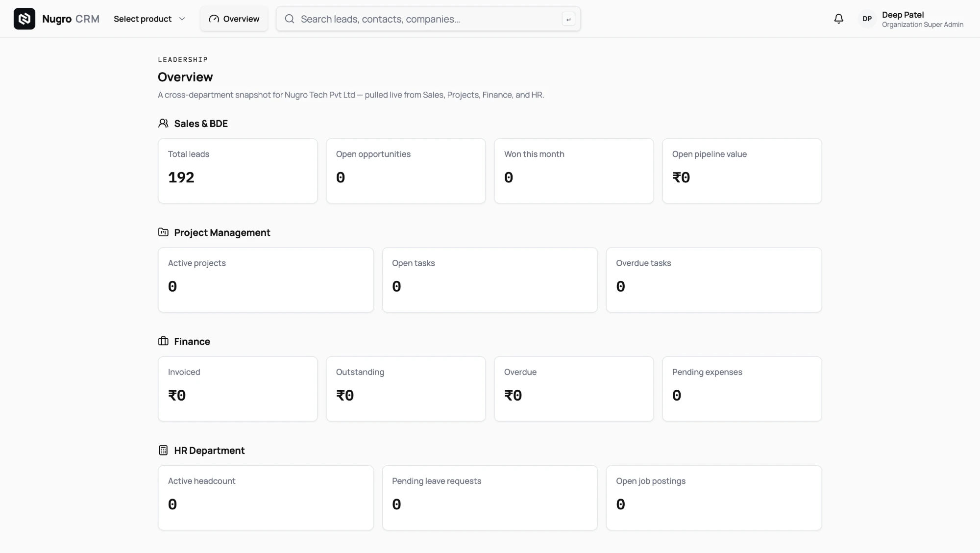Open the Total leads card
Image resolution: width=980 pixels, height=553 pixels.
point(238,171)
